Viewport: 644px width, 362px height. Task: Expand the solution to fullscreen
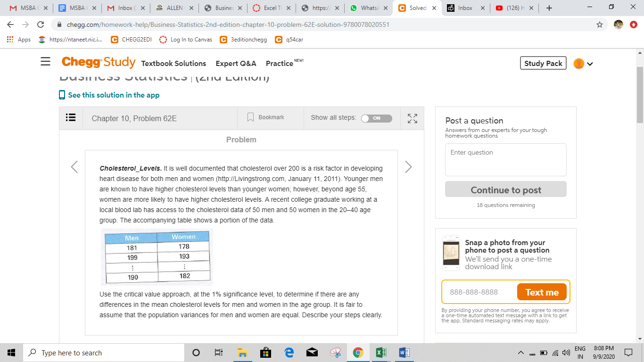pos(412,118)
